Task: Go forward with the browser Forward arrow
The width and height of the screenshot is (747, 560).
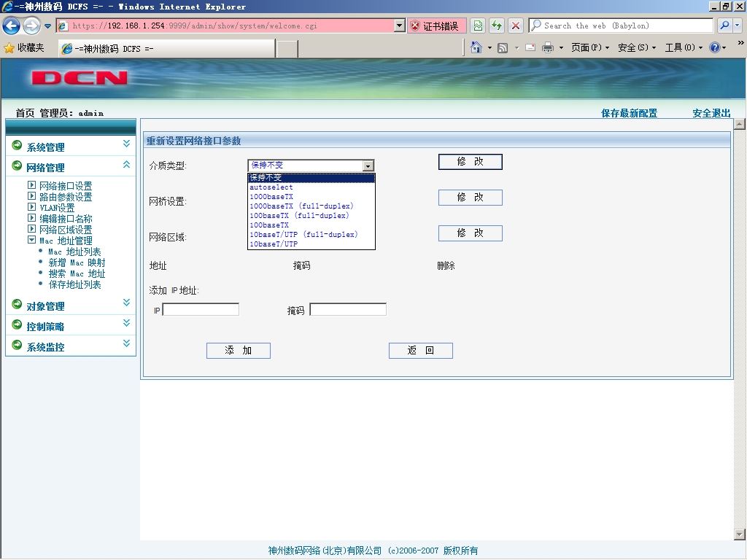Action: click(31, 26)
